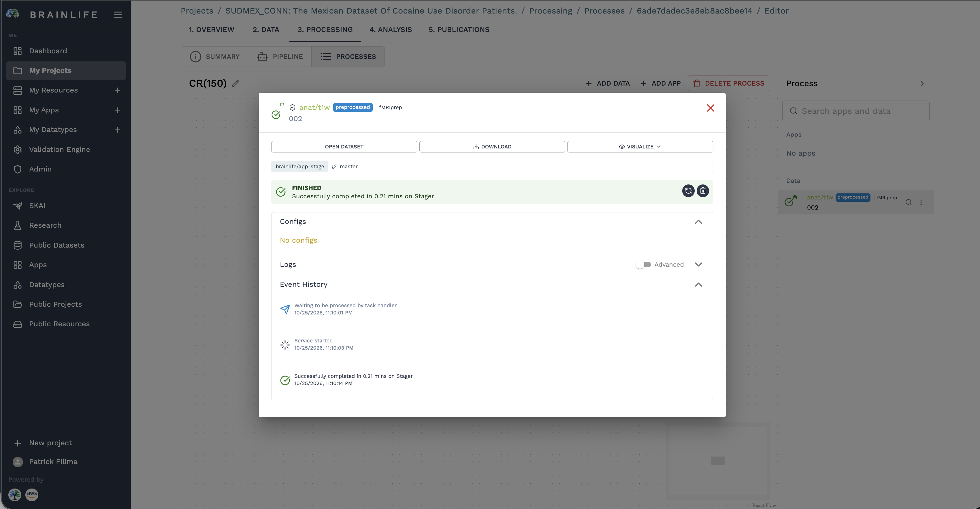
Task: Click Delete Process button
Action: coord(728,83)
